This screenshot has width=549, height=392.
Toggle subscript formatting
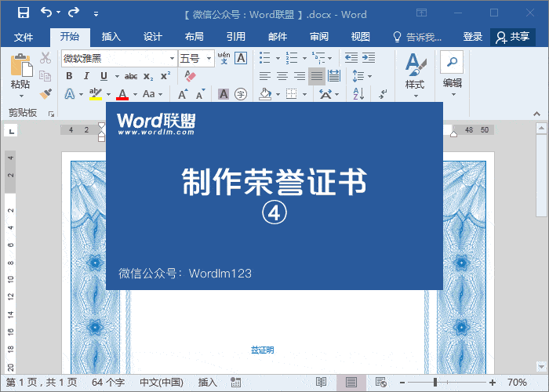148,76
